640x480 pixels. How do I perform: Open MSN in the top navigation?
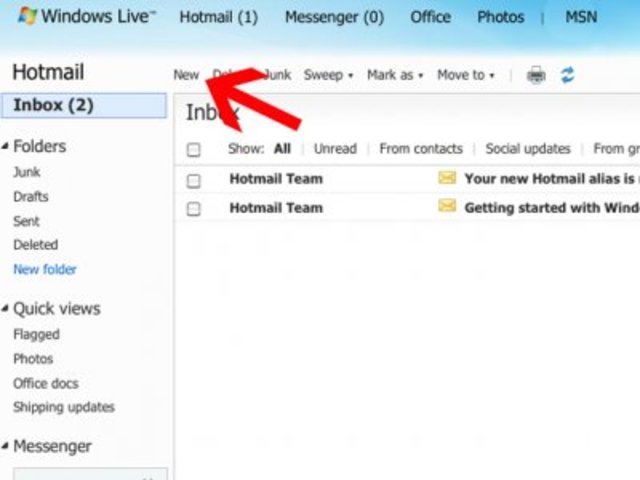point(581,17)
